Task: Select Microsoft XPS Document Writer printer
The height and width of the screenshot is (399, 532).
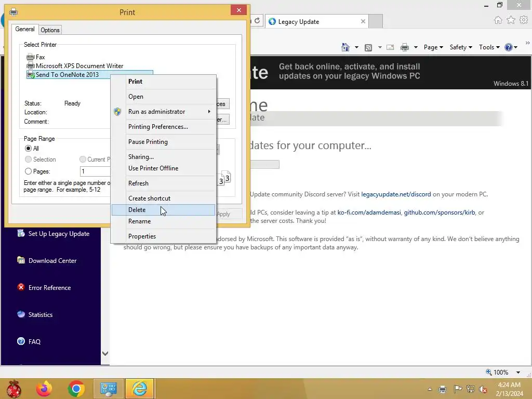Action: pos(79,66)
